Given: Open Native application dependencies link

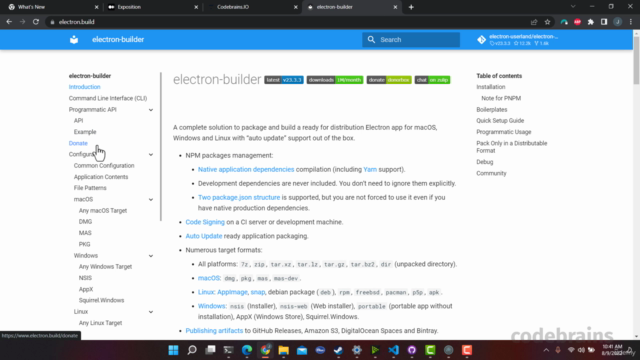Looking at the screenshot, I should point(246,169).
